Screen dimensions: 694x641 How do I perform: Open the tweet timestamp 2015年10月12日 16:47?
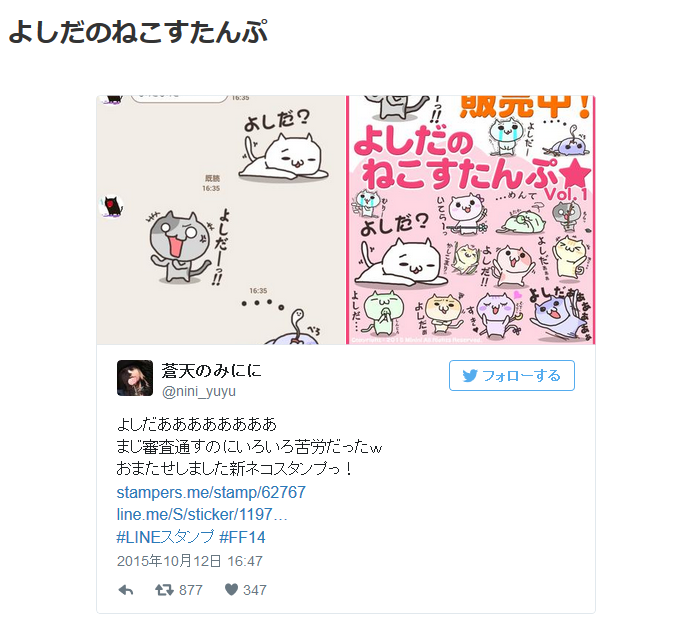(x=190, y=561)
